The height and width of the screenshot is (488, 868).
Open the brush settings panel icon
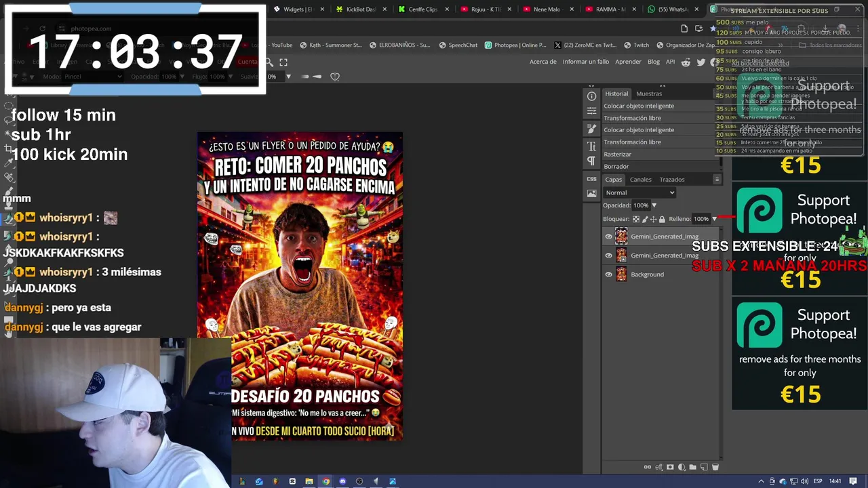point(591,129)
